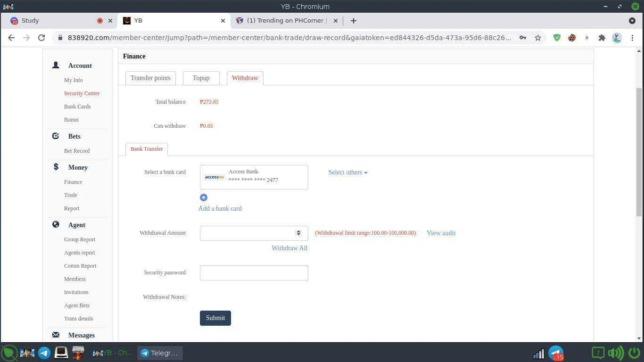
Task: Open the Chromium profile avatar
Action: click(x=617, y=38)
